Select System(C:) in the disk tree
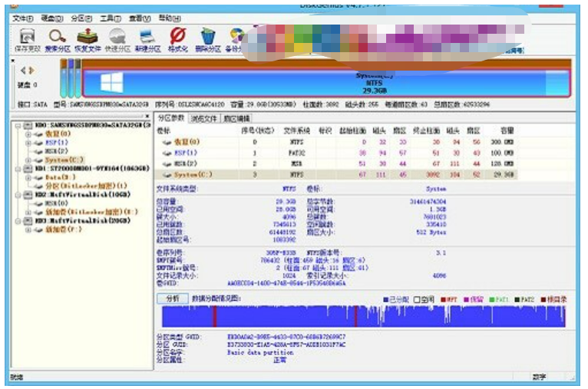588x389 pixels. pyautogui.click(x=61, y=160)
